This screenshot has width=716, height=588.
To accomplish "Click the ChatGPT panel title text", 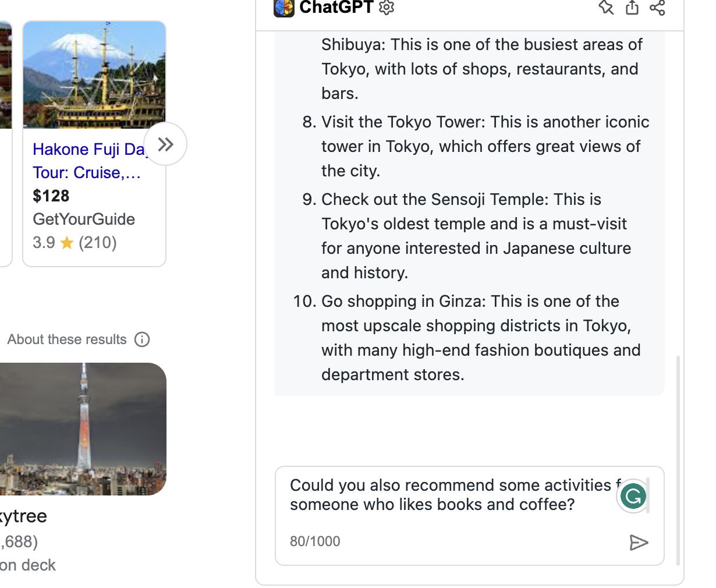I will coord(336,7).
